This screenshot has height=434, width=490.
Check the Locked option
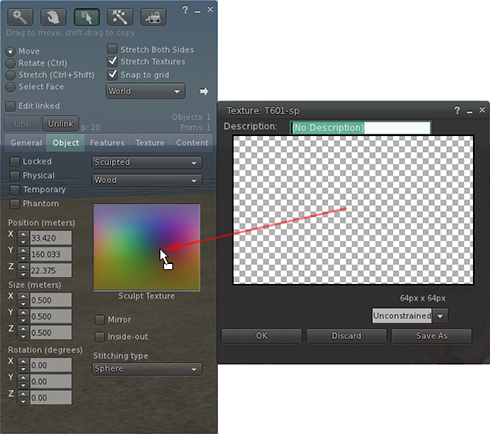15,162
